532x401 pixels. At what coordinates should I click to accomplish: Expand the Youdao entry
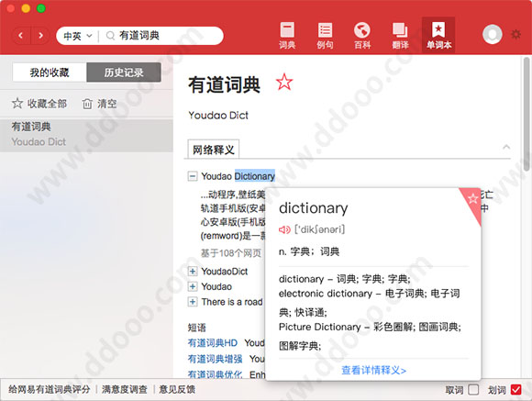[x=193, y=286]
